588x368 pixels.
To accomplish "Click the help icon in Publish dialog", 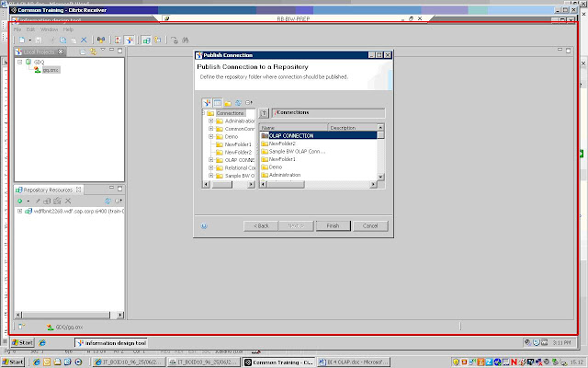I will click(x=204, y=226).
